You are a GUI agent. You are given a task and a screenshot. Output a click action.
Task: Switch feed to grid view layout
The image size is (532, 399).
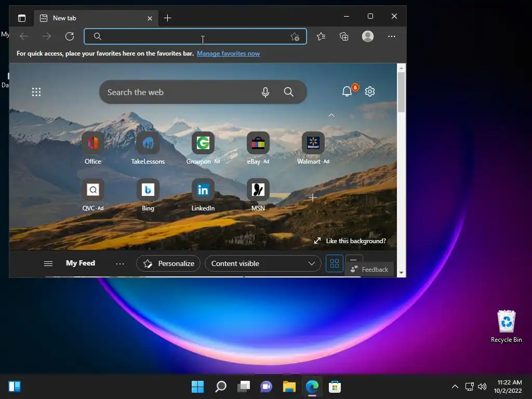335,263
